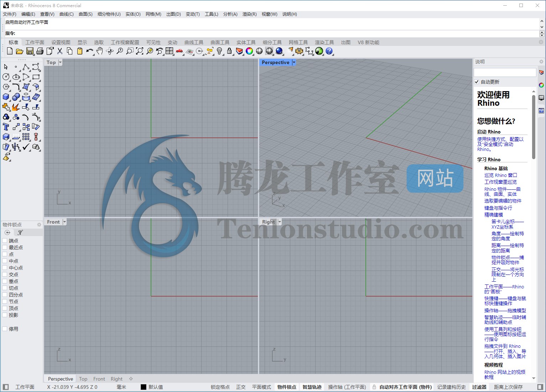Open the 精确建模 link
This screenshot has width=546, height=392.
494,215
